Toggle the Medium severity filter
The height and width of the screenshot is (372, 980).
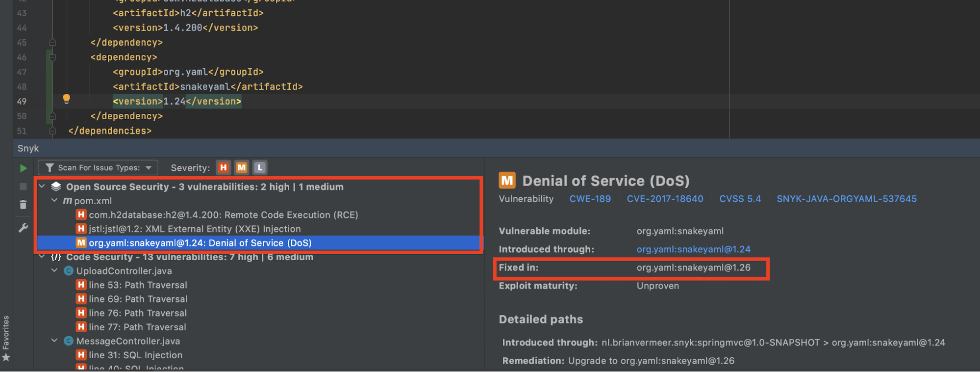[242, 168]
